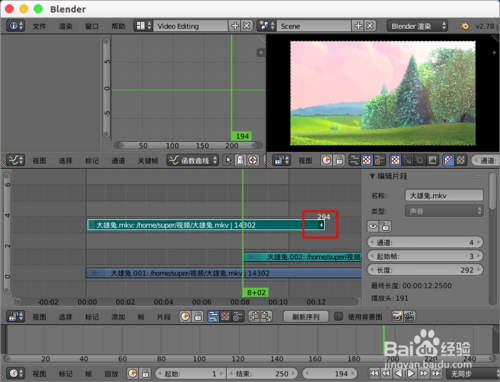Select the 大雄兔.mkv audio strip
The image size is (500, 382).
point(206,225)
